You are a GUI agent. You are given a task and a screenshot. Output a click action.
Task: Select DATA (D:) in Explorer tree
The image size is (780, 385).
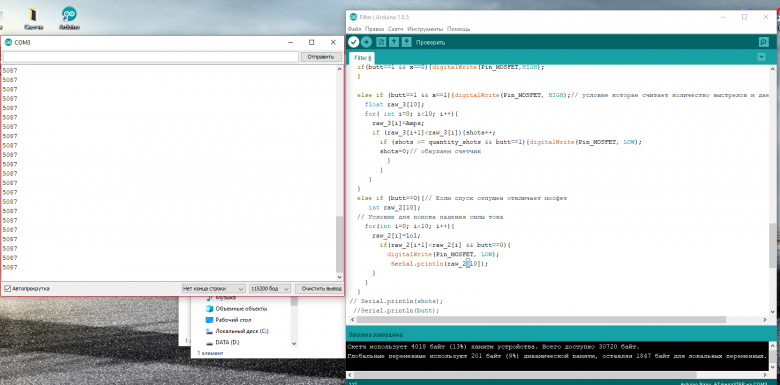(x=227, y=343)
